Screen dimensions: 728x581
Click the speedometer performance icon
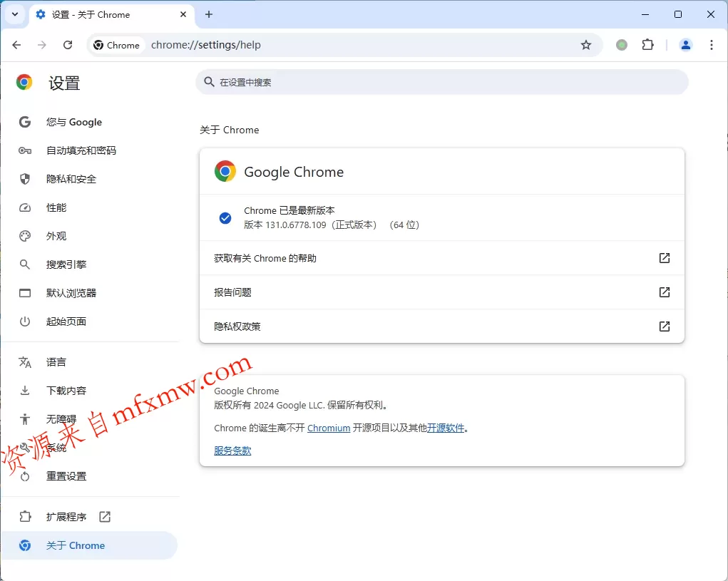(x=25, y=207)
